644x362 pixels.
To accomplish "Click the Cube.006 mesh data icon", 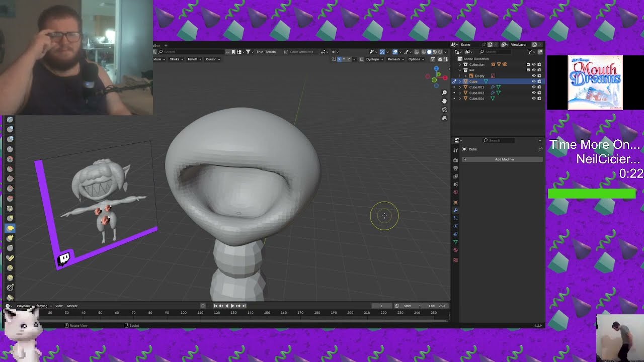I will point(493,99).
